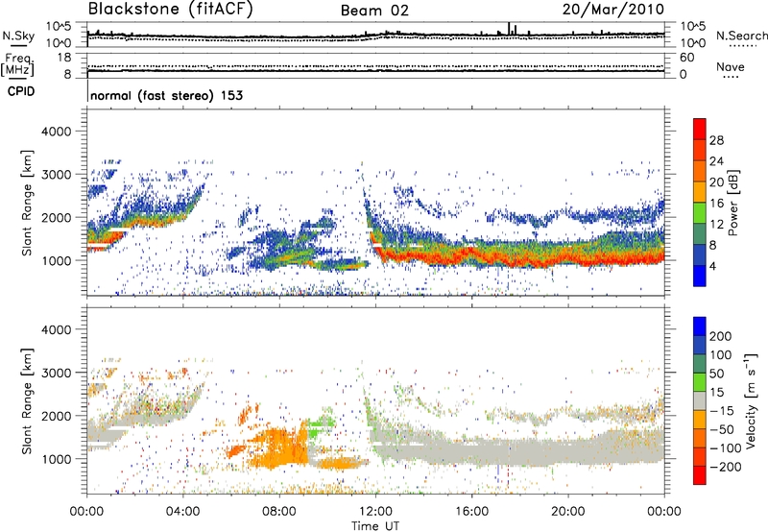
Task: Click the 'N.Search' legend label
Action: tap(741, 36)
